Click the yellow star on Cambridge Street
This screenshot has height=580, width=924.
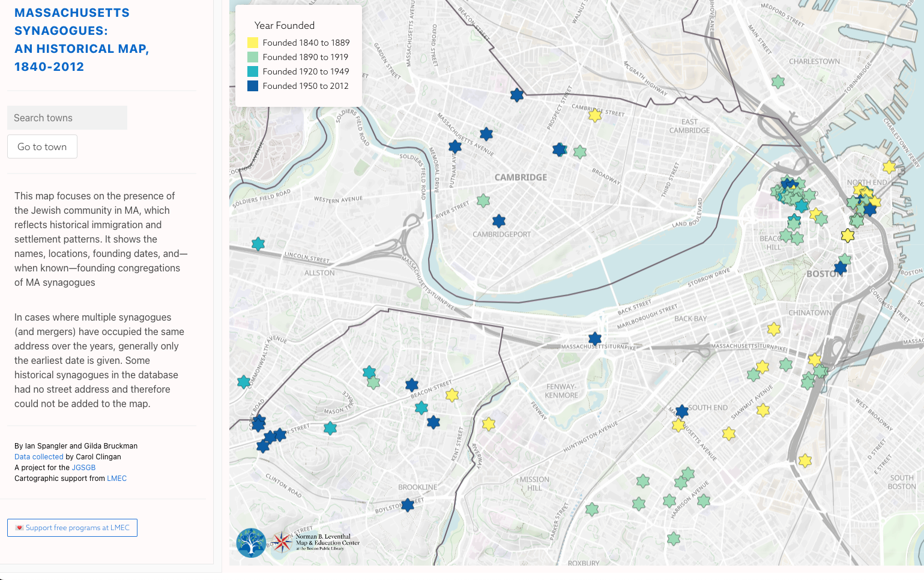pyautogui.click(x=595, y=115)
